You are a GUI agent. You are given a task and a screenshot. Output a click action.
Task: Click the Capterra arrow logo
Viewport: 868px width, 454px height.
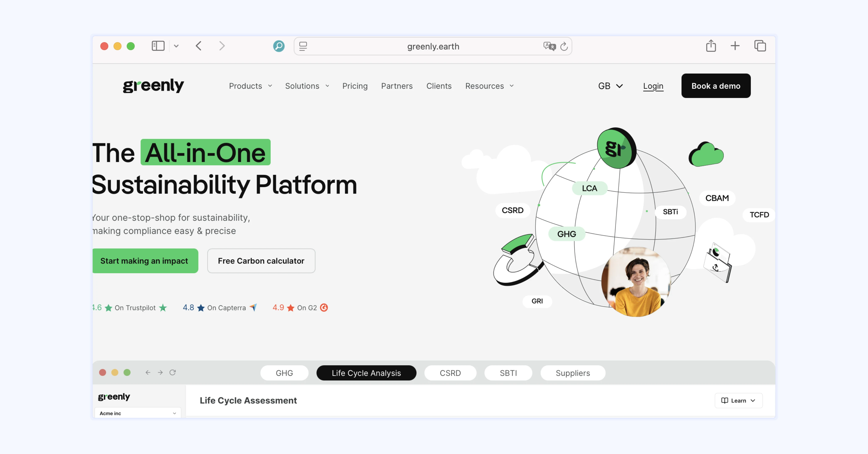tap(253, 308)
